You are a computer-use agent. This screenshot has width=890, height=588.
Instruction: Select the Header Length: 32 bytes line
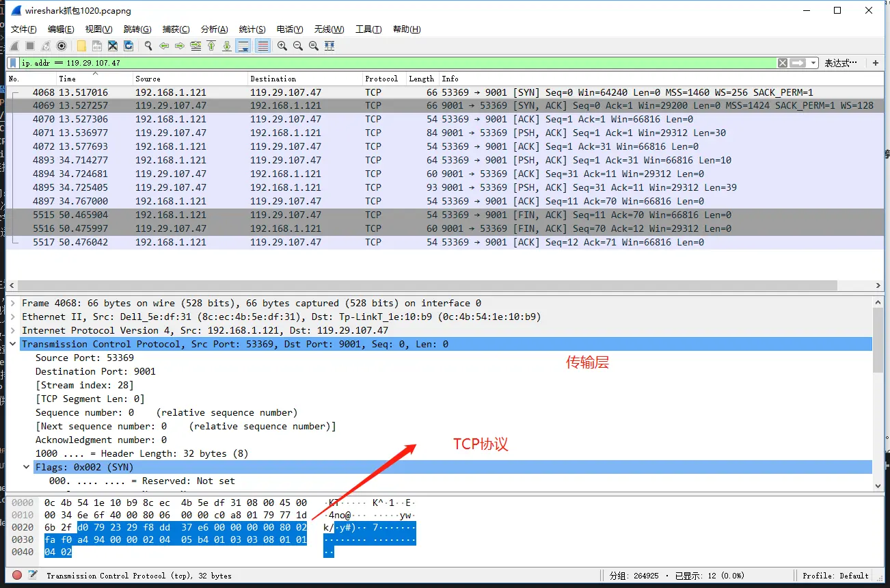[x=142, y=453]
